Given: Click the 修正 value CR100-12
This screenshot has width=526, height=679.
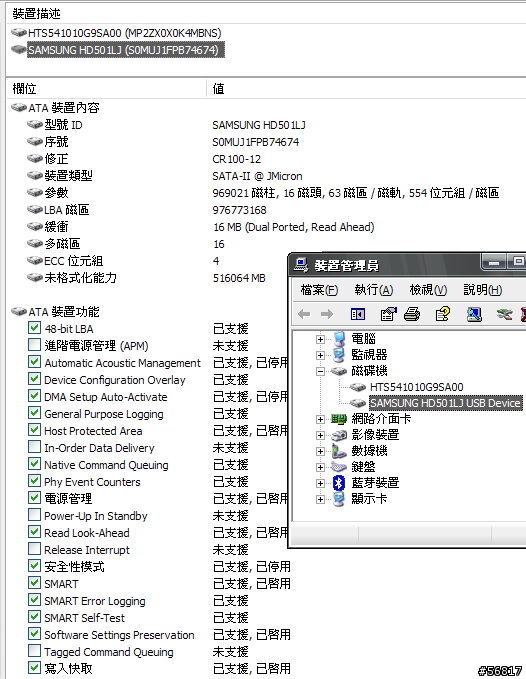Looking at the screenshot, I should [x=236, y=159].
